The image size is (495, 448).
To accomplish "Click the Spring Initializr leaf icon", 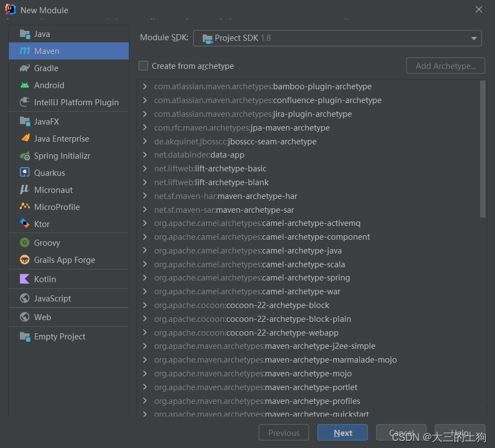I will click(x=25, y=155).
